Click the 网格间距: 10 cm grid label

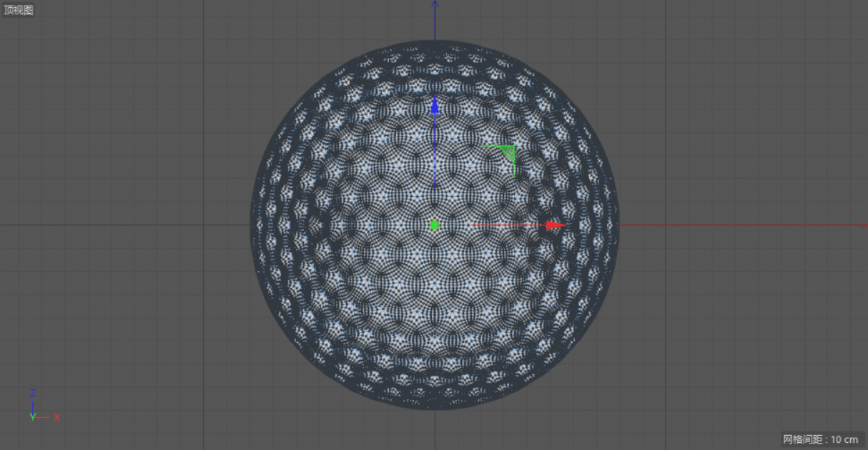(819, 440)
